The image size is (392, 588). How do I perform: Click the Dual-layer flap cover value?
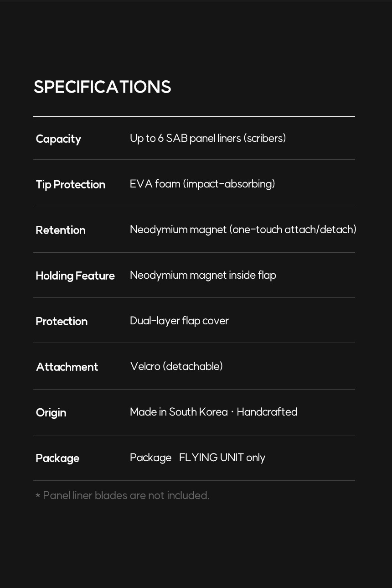click(179, 321)
